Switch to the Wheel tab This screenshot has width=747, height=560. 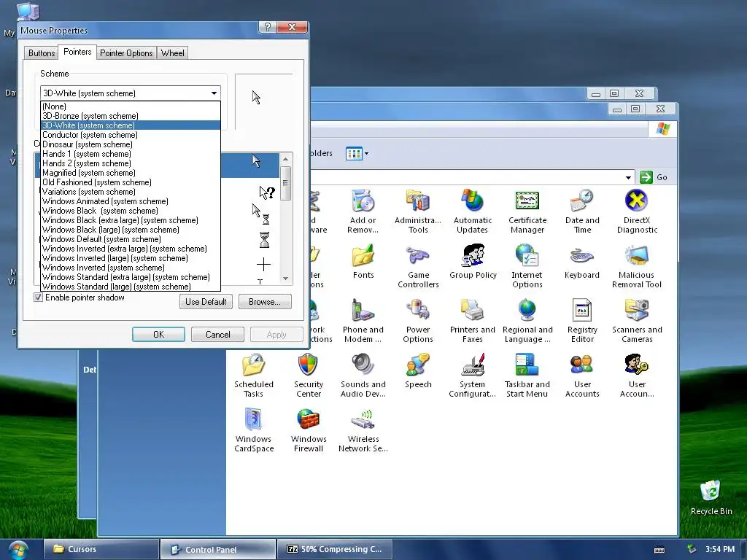click(172, 52)
